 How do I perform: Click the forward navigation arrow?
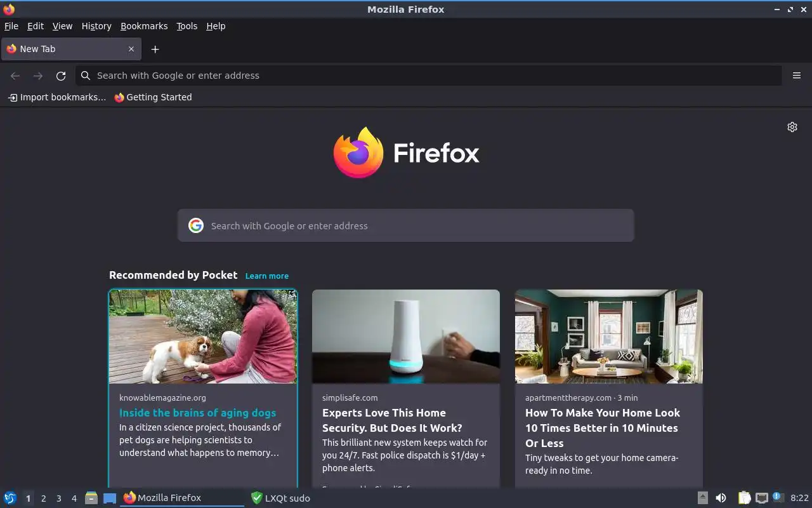tap(38, 76)
